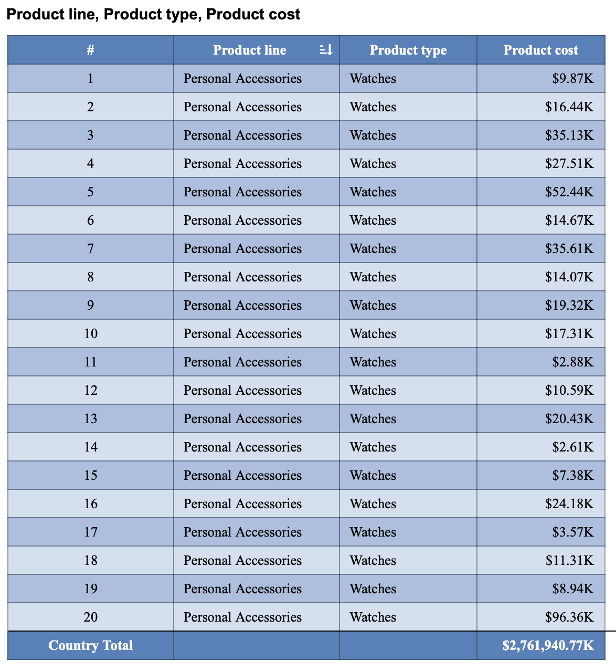
Task: Click the $2.61K cost cell
Action: 572,447
